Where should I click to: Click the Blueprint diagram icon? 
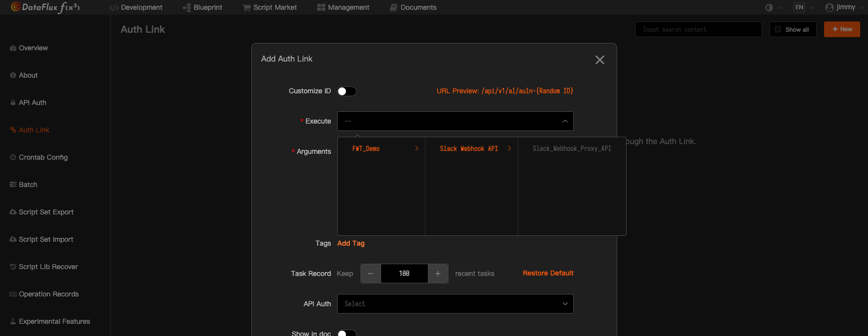[186, 8]
